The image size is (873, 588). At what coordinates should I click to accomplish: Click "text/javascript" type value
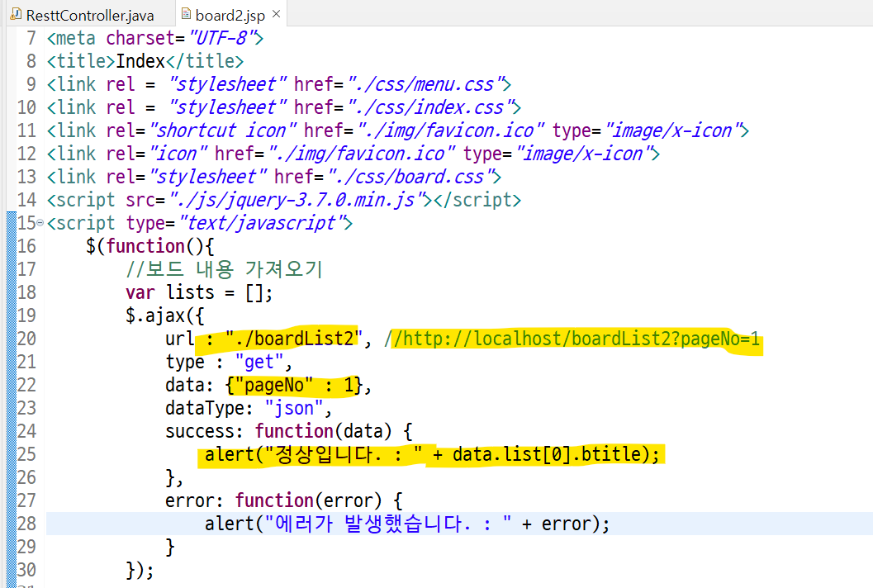[261, 223]
